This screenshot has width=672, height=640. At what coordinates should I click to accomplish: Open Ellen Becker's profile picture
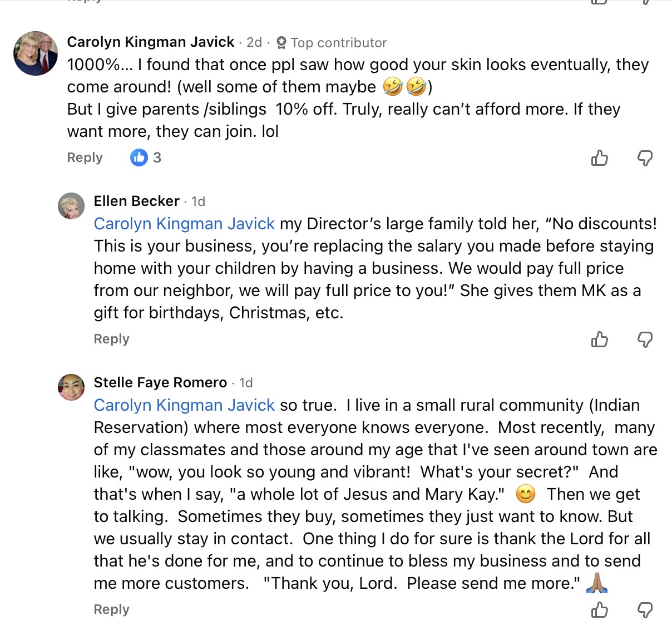(71, 206)
